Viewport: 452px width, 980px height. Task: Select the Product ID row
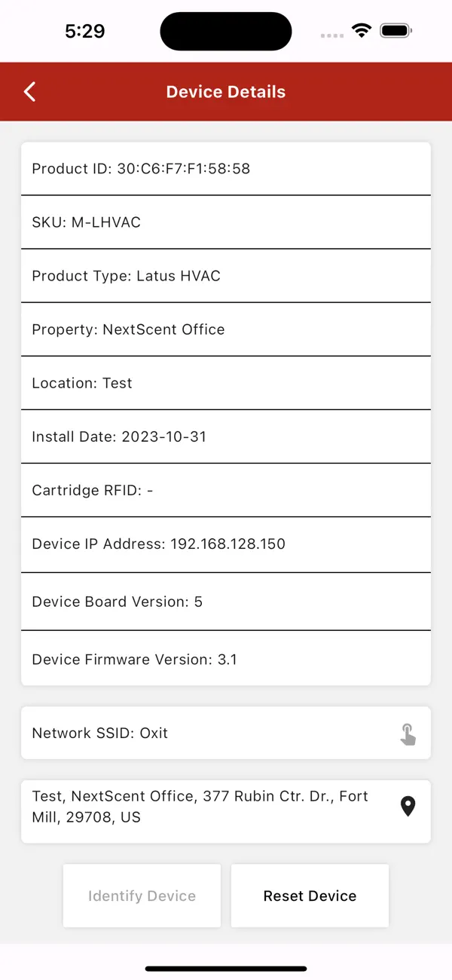tap(226, 169)
